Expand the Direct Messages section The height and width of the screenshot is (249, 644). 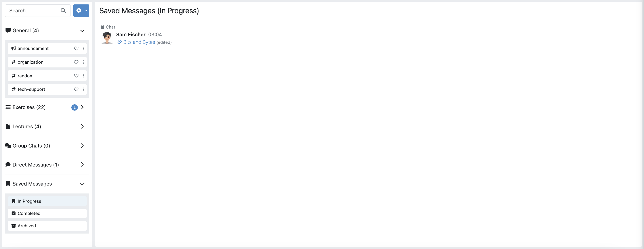[82, 164]
